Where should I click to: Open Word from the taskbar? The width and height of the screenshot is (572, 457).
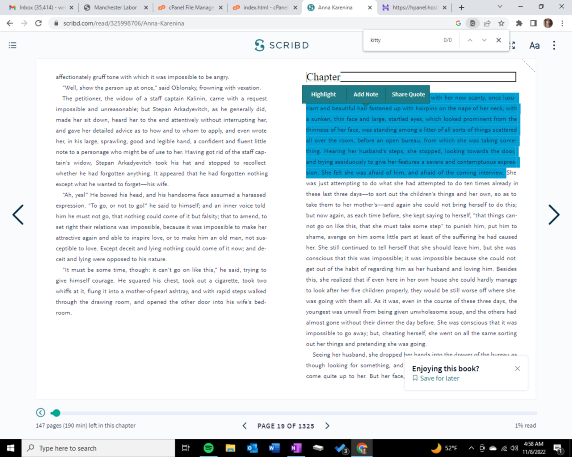pos(274,448)
